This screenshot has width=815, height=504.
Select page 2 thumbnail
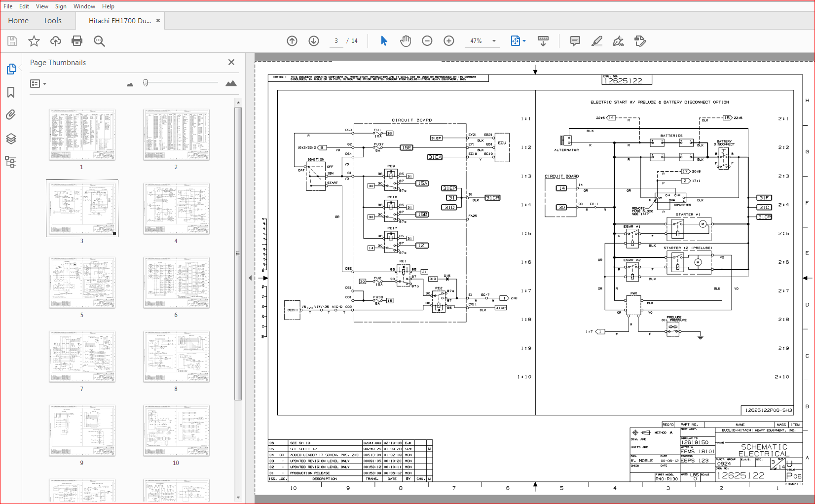pos(176,135)
